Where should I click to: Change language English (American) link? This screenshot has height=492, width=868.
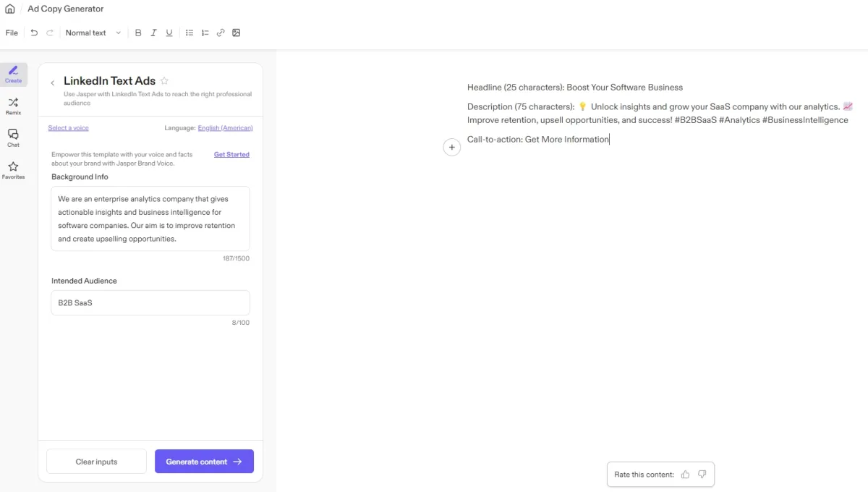click(x=226, y=128)
